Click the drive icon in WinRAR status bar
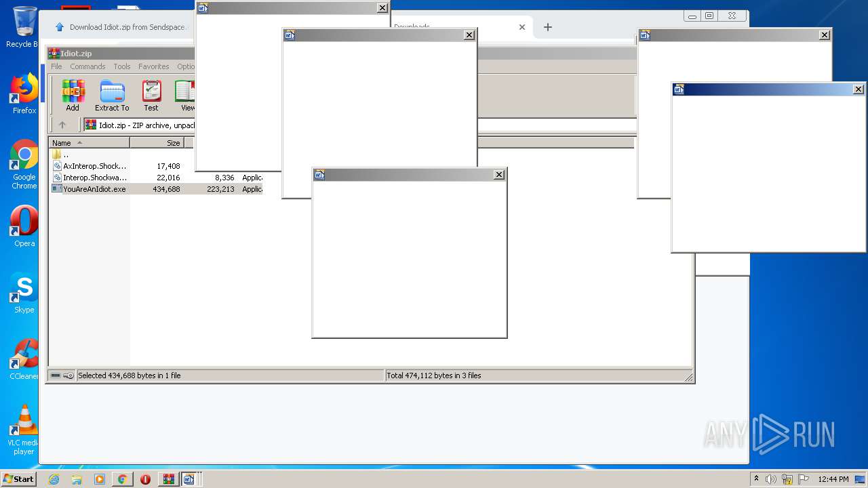The height and width of the screenshot is (488, 868). coord(56,375)
